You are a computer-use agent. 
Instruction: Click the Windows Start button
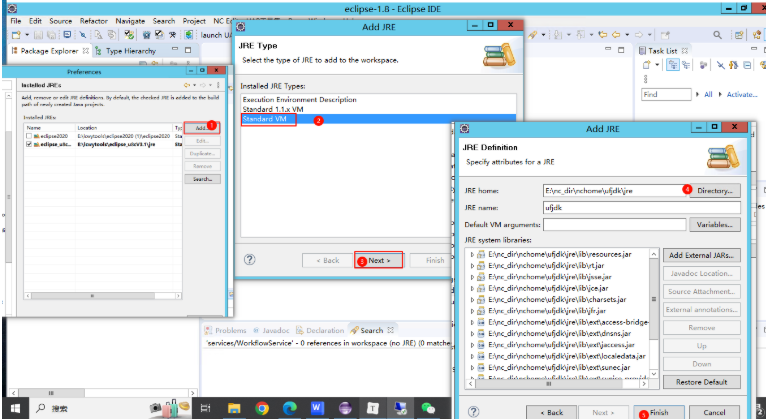(x=15, y=408)
